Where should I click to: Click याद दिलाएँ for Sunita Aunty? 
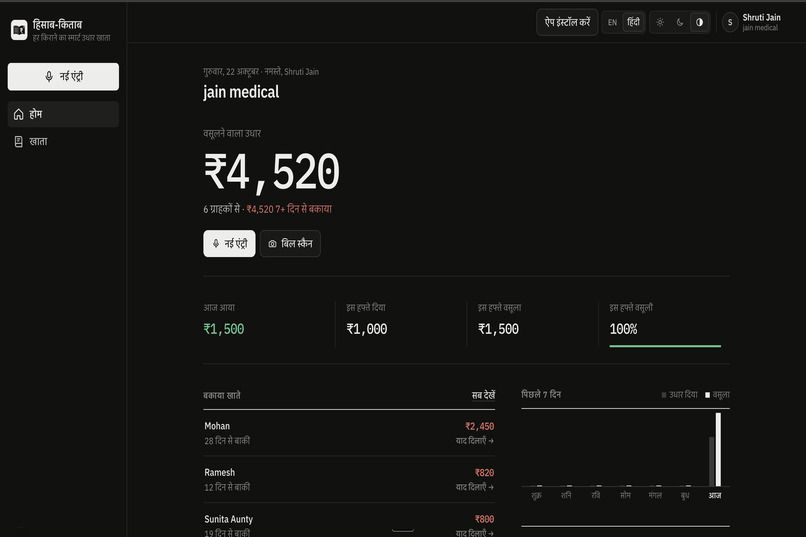point(474,533)
